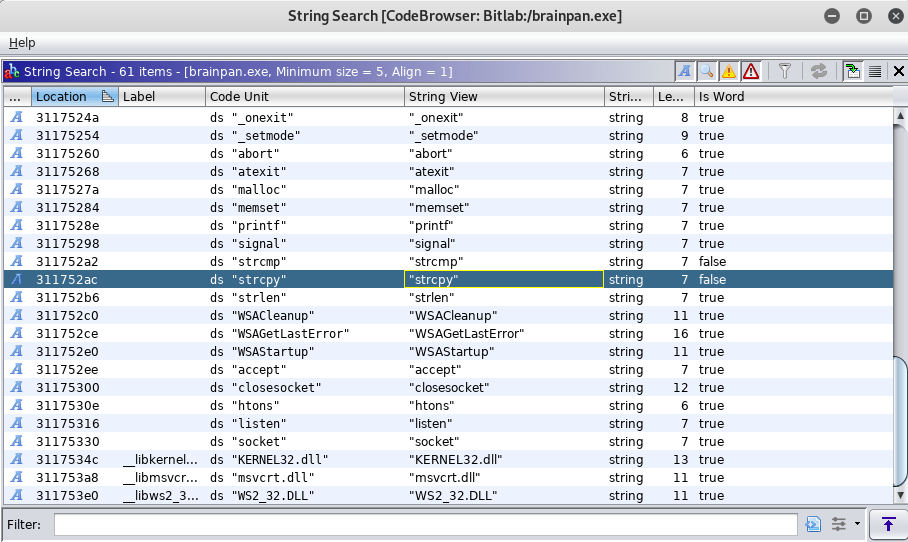Viewport: 908px width, 542px height.
Task: Toggle the yellow warning partial strings icon
Action: coord(728,71)
